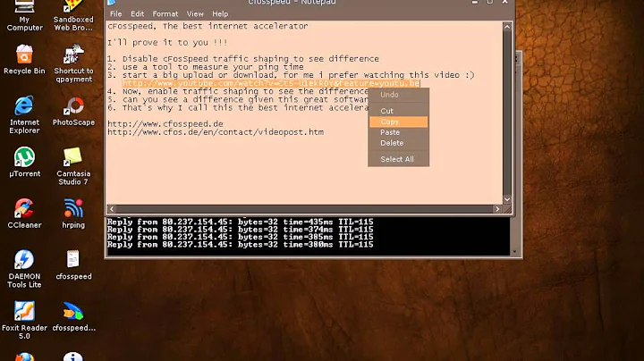Viewport: 644px width, 361px height.
Task: Open cfosspeed text file icon
Action: point(73,265)
